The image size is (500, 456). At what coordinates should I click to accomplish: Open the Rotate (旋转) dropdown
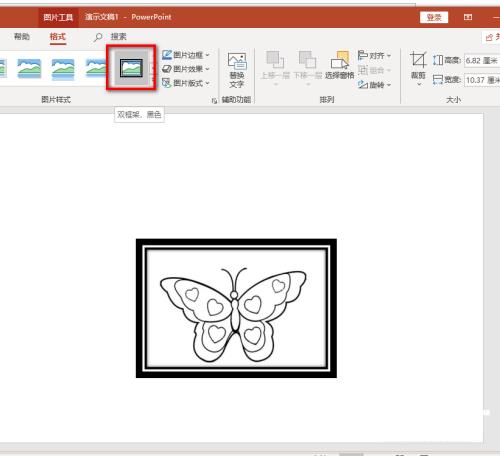(x=374, y=85)
